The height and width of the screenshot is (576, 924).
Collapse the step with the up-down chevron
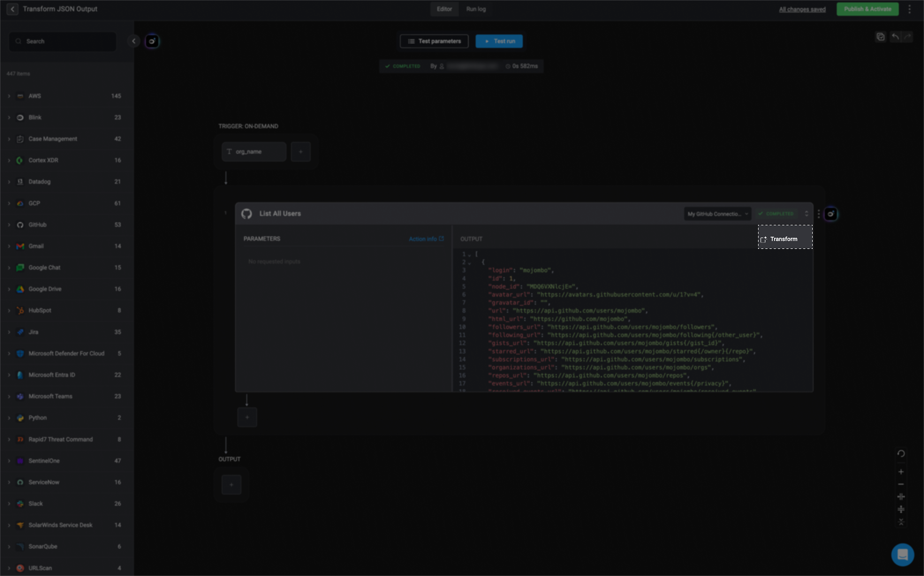pos(806,214)
